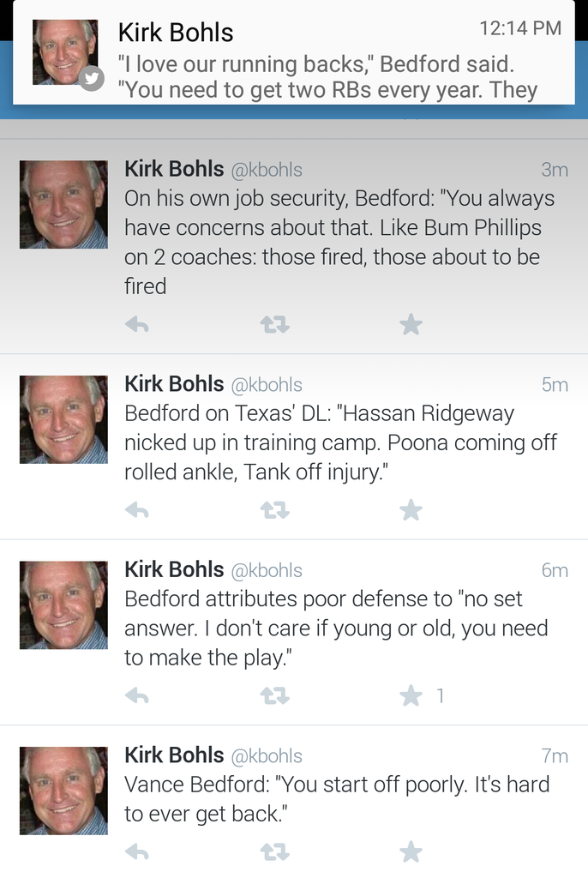Retweet the Texas DL injury tweet
The image size is (588, 878).
coord(274,510)
